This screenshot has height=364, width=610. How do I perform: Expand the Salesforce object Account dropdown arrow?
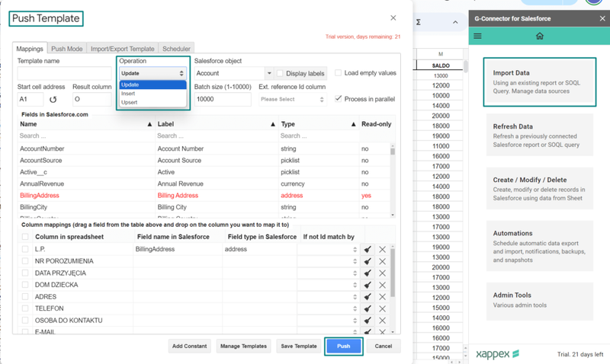[x=269, y=73]
